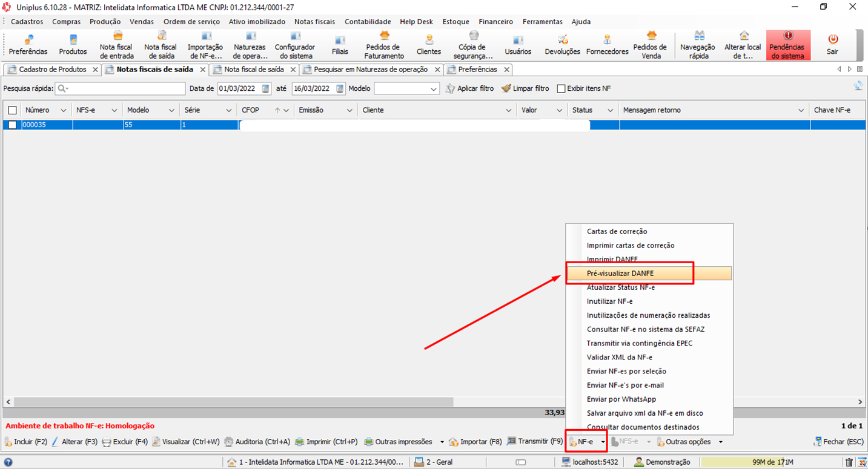This screenshot has width=868, height=469.
Task: Click Auditoria (Ctrl+A) button
Action: tap(257, 442)
